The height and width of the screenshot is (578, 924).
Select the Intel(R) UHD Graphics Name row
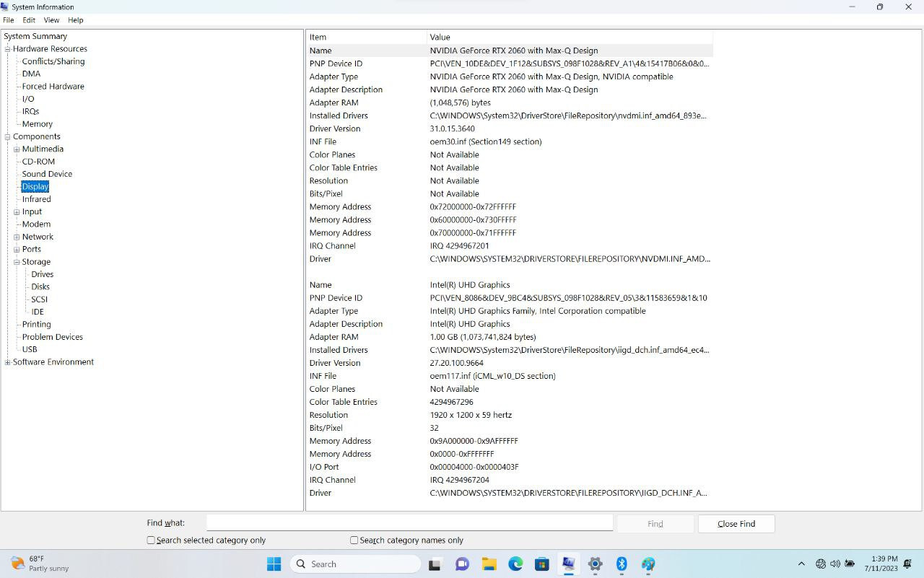510,285
